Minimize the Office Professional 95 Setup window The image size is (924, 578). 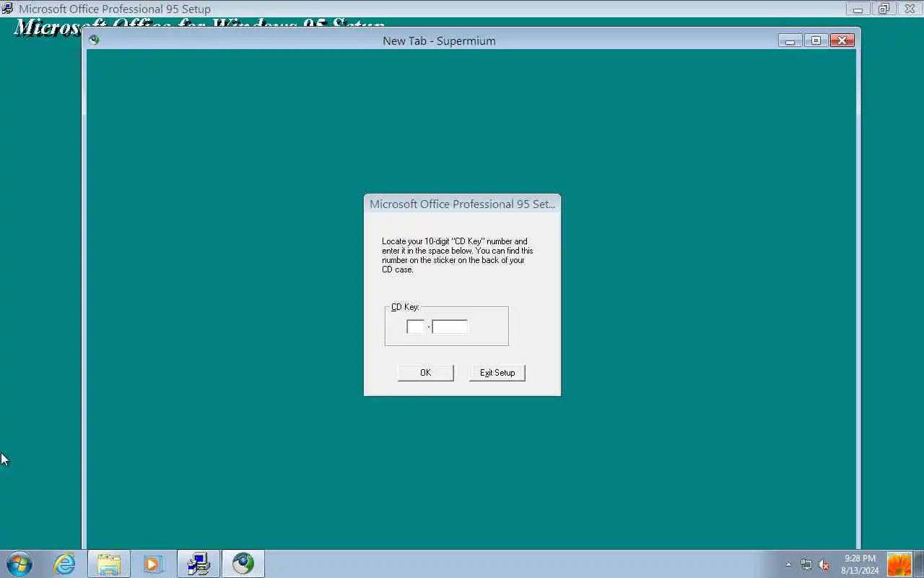click(858, 9)
